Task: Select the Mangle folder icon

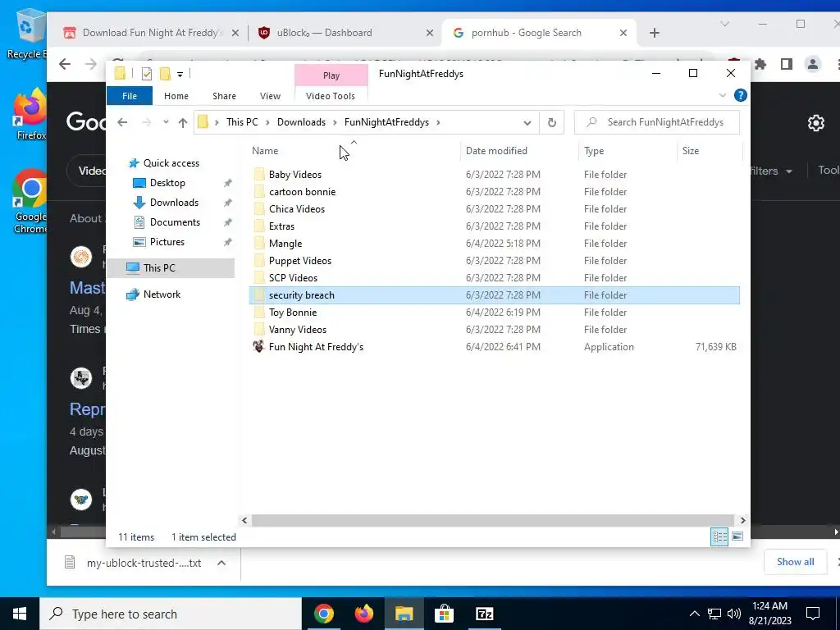Action: pyautogui.click(x=259, y=243)
